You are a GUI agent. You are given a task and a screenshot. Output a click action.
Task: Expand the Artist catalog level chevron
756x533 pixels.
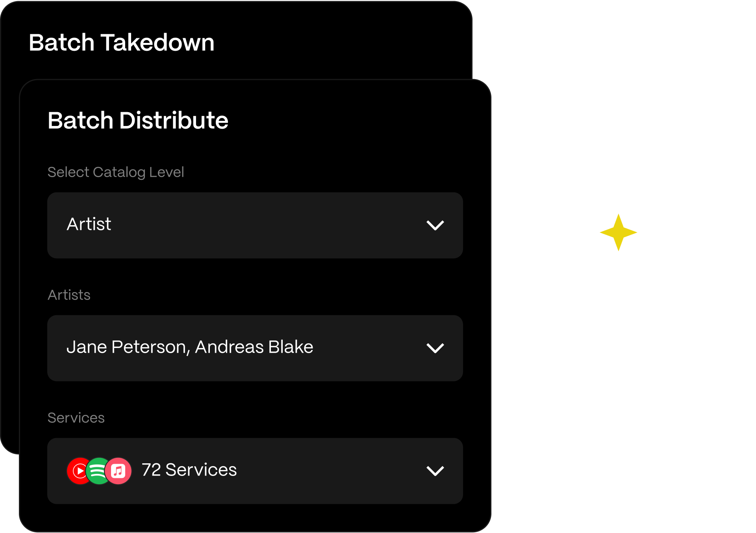click(x=435, y=226)
